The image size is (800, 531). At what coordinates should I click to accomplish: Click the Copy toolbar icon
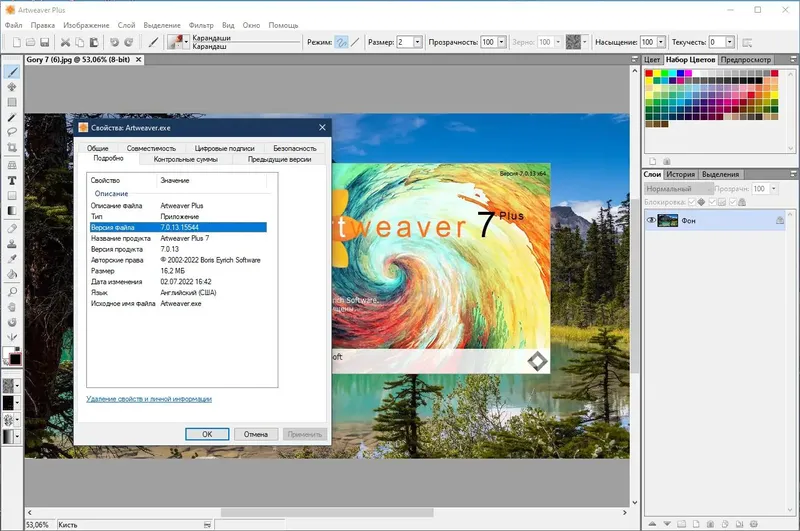(80, 42)
